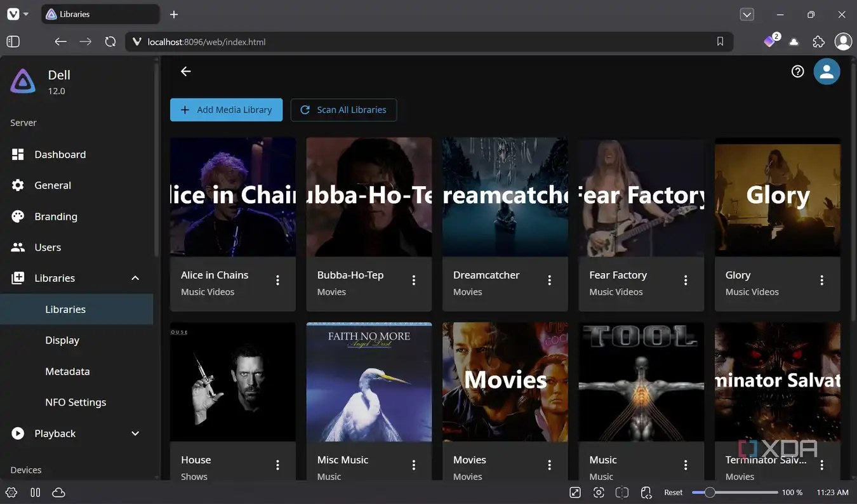Open the Vivaldi browser menu icon
Viewport: 857px width, 504px height.
(x=13, y=14)
